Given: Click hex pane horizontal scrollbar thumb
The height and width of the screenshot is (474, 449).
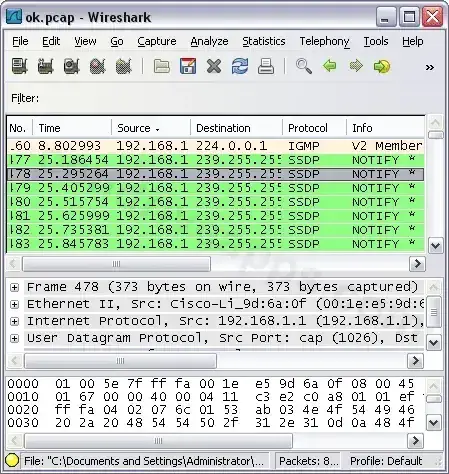Looking at the screenshot, I should 159,441.
